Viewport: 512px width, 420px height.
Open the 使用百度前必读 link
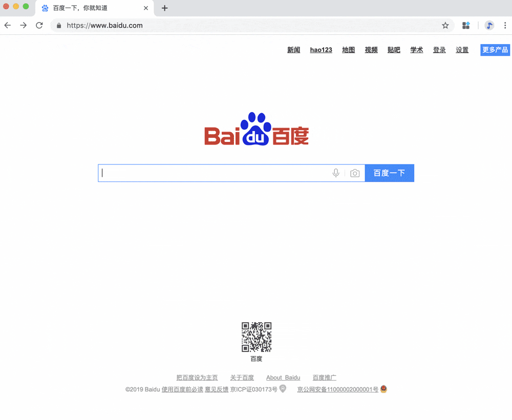click(x=182, y=389)
